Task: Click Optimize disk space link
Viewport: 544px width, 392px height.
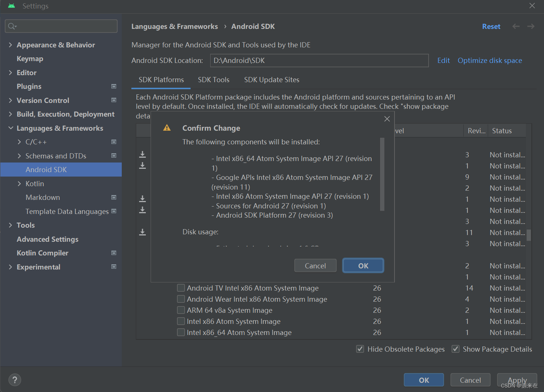Action: point(490,60)
